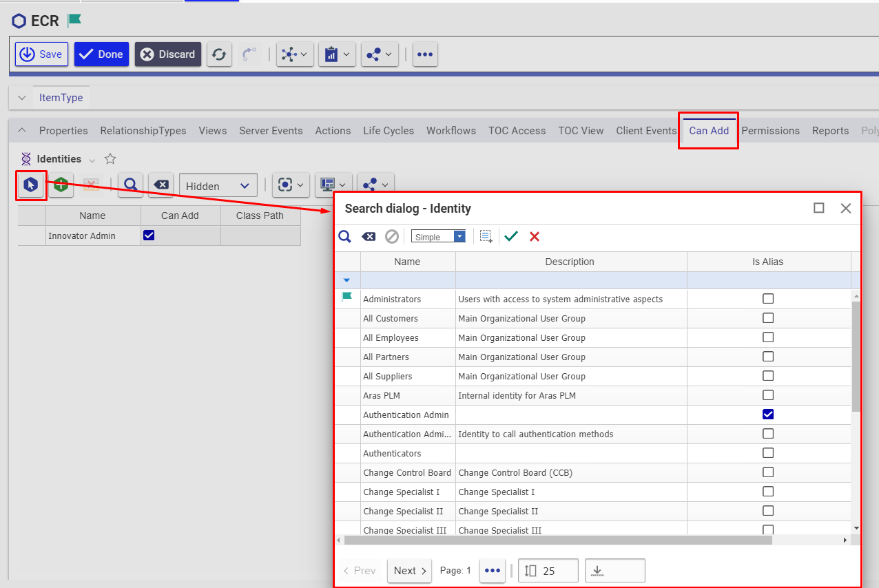Open the Simple search mode dropdown

[x=438, y=237]
